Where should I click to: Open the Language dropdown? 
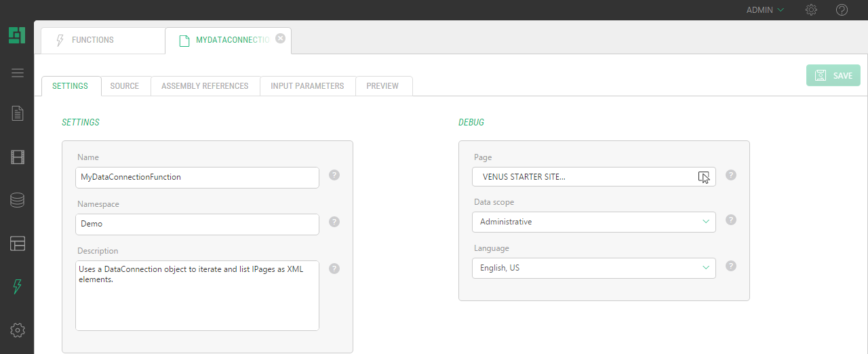(x=593, y=268)
